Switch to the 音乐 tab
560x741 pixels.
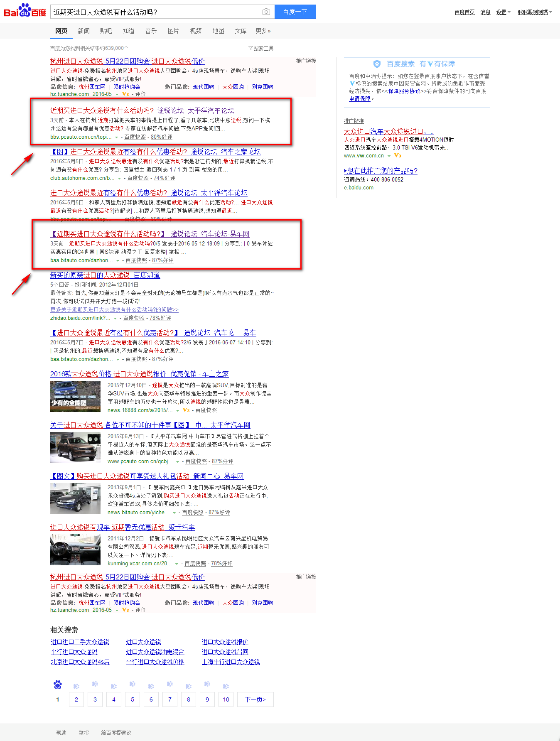151,31
